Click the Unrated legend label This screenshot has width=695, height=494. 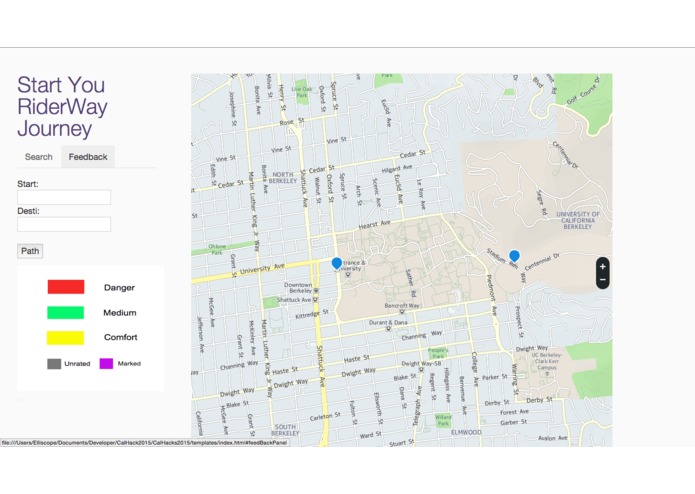pyautogui.click(x=77, y=364)
